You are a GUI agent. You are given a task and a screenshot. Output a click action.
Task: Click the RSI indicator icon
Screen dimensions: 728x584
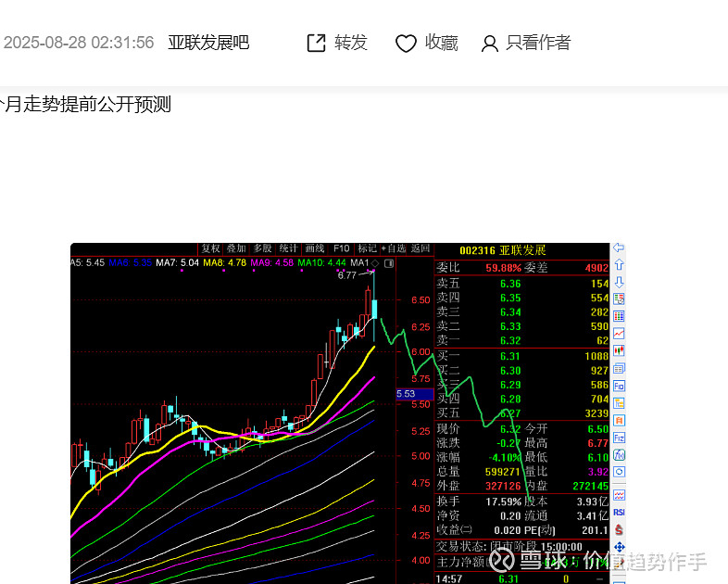pyautogui.click(x=619, y=512)
